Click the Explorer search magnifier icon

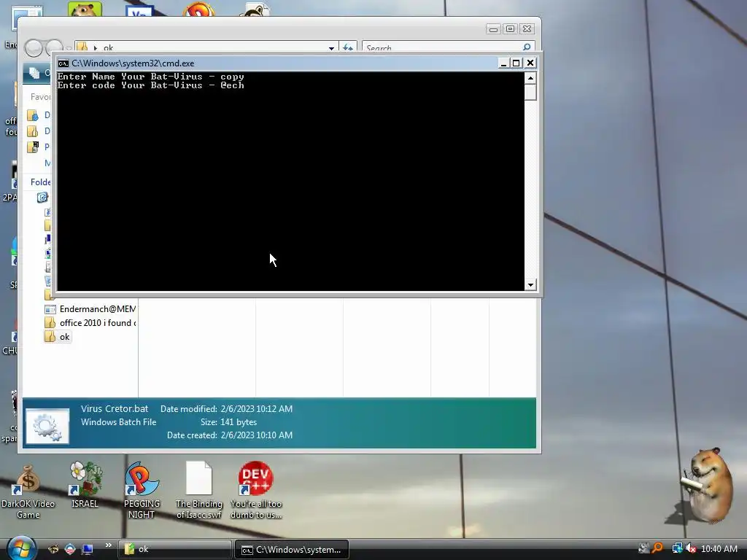point(527,47)
